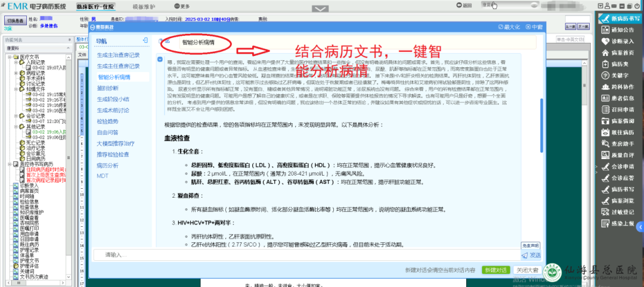Click the 返回 button at the top
644x287 pixels.
(x=464, y=5)
